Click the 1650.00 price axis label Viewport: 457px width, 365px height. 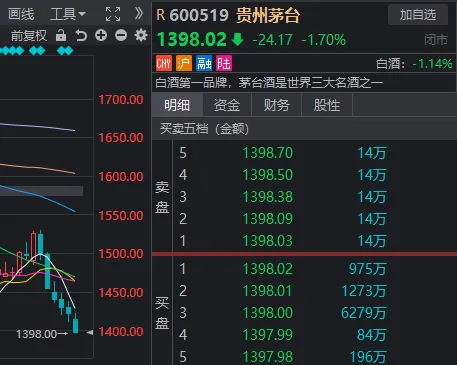pyautogui.click(x=121, y=138)
